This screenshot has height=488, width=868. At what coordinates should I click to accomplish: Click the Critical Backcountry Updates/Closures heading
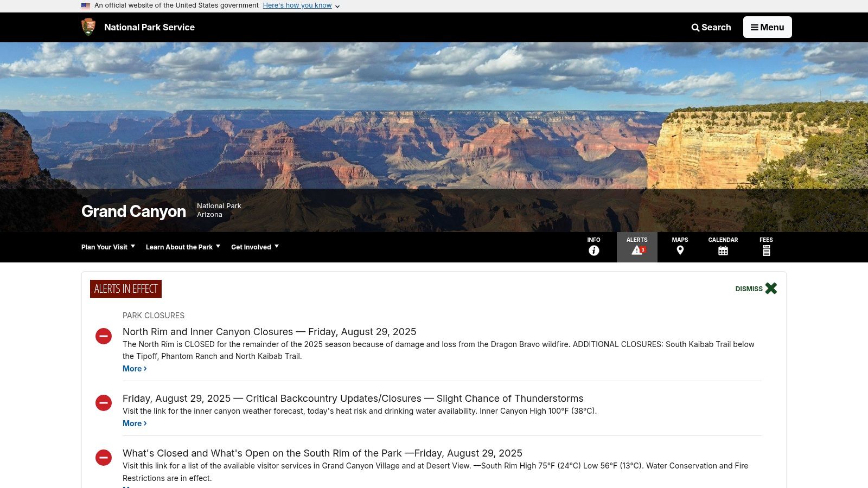(353, 399)
